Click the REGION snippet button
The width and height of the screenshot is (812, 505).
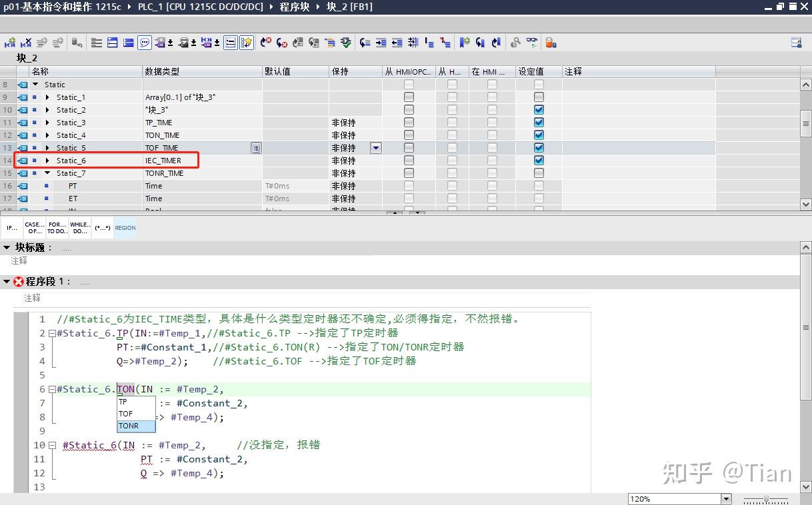pyautogui.click(x=125, y=227)
